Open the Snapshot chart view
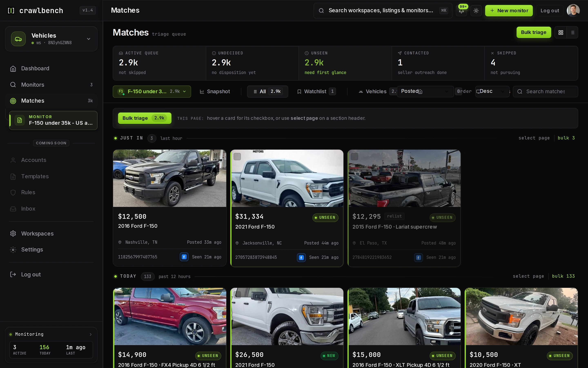The image size is (588, 368). (x=215, y=92)
